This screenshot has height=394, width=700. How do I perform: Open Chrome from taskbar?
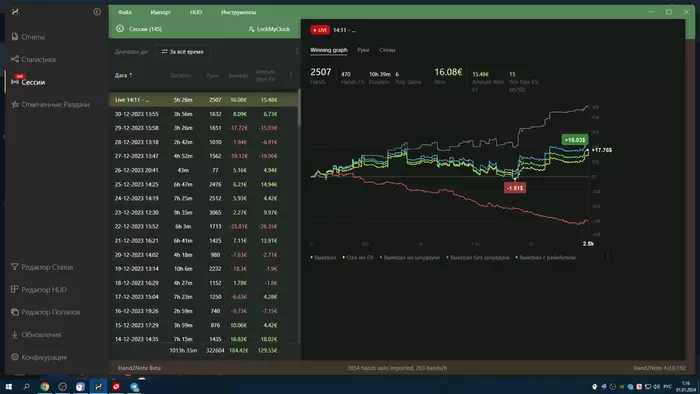[x=45, y=387]
